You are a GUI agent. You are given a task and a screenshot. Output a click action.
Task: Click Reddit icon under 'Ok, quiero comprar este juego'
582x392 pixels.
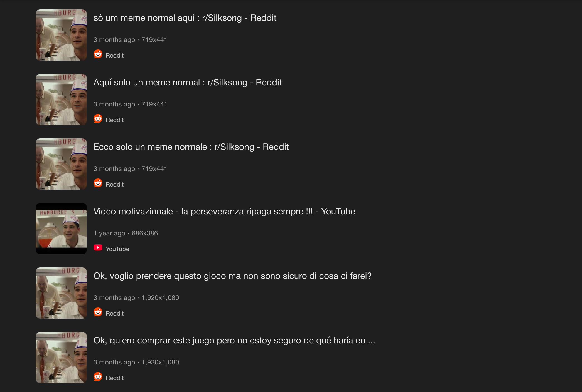point(98,376)
